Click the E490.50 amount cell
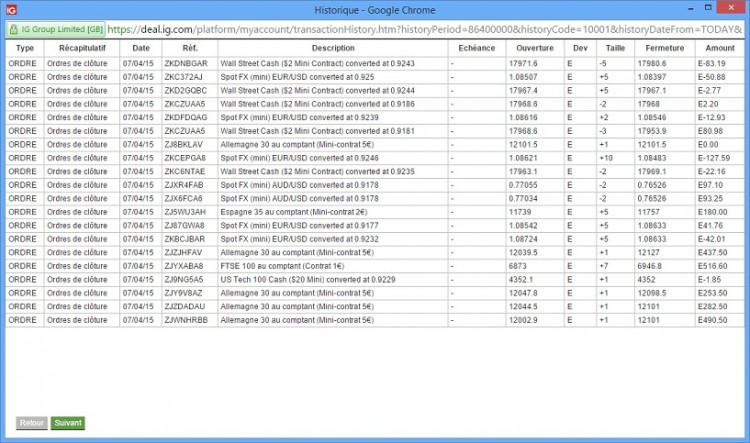Screen dimensions: 750x443 point(712,320)
